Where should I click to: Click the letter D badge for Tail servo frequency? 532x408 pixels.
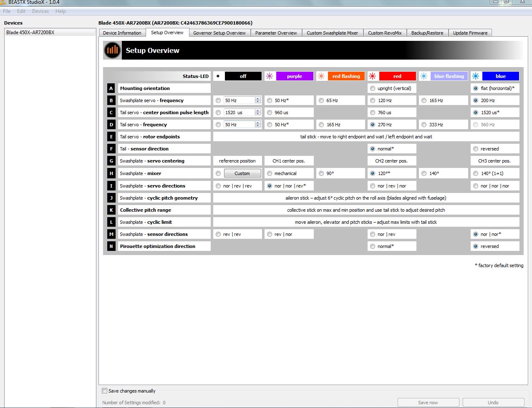111,125
